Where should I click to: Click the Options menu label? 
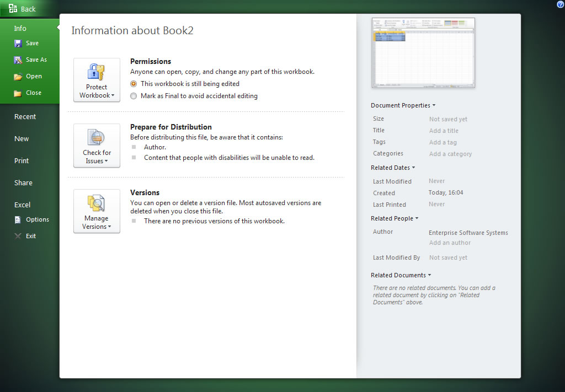[38, 219]
